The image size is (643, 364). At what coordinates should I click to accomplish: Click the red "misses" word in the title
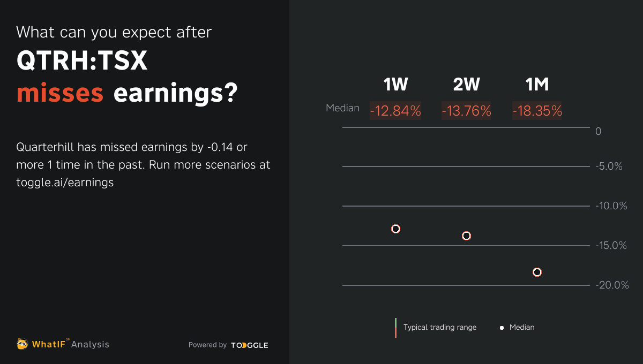coord(60,94)
